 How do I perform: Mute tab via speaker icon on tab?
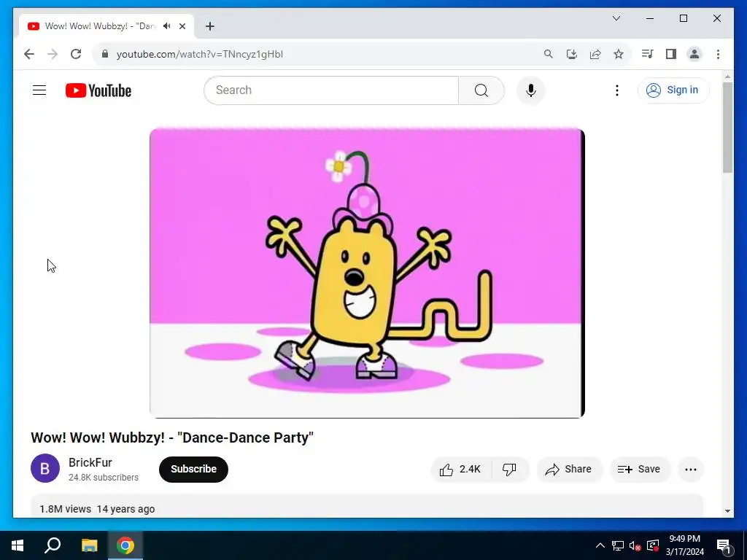click(167, 26)
